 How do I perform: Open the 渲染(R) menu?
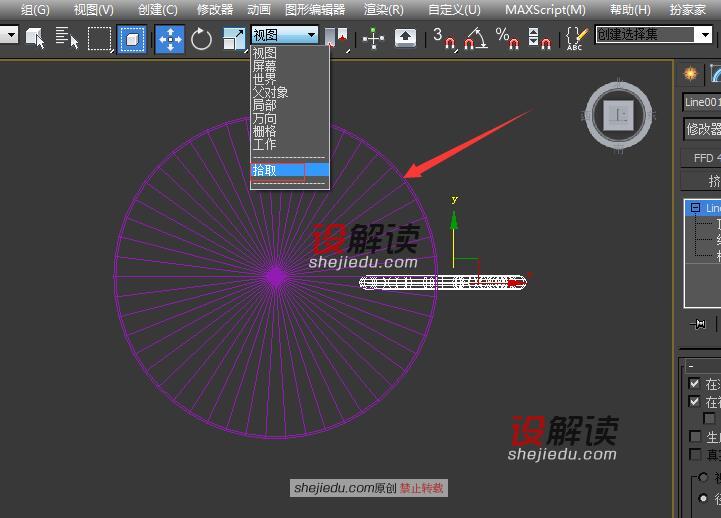click(x=383, y=9)
